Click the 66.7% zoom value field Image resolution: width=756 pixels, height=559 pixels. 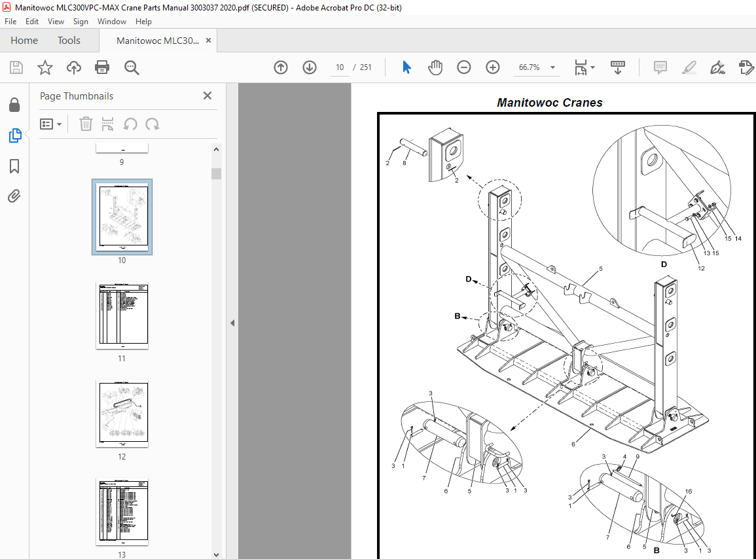coord(530,67)
